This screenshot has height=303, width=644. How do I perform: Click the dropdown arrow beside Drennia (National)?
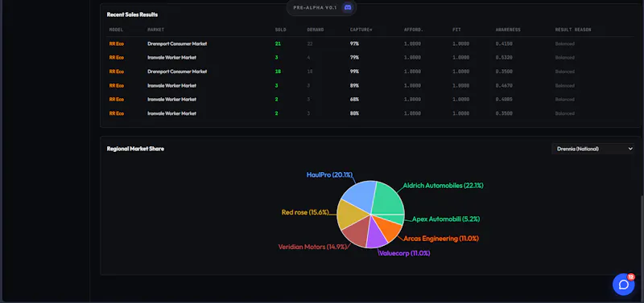630,149
